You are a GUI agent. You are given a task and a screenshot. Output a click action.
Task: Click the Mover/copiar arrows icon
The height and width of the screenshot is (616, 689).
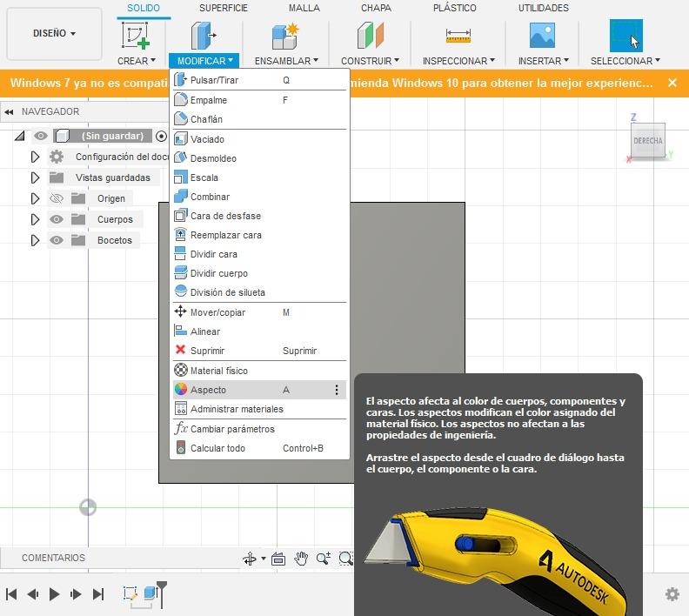coord(181,312)
